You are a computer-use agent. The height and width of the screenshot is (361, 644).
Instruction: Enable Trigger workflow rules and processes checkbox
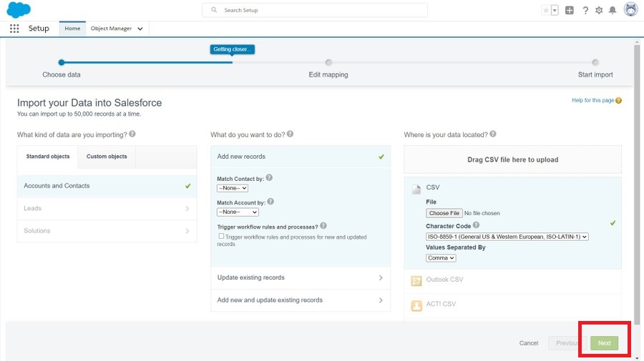click(221, 236)
